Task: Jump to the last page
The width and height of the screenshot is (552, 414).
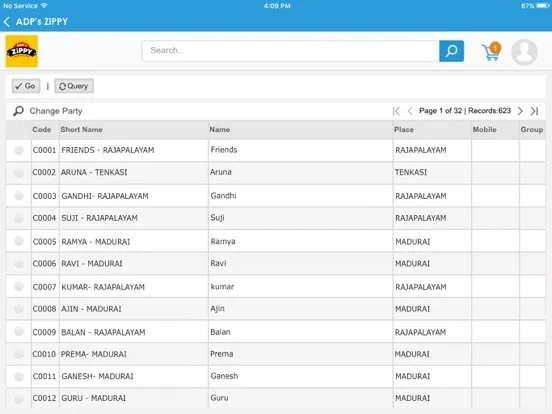Action: tap(534, 111)
